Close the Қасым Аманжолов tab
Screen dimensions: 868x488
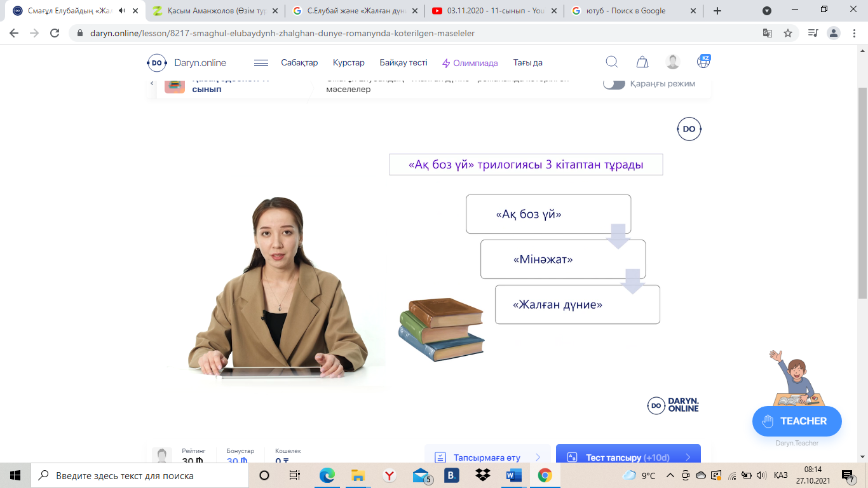pos(275,11)
